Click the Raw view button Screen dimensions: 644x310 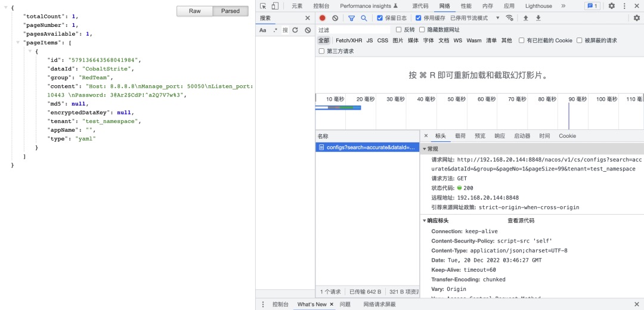[x=194, y=11]
